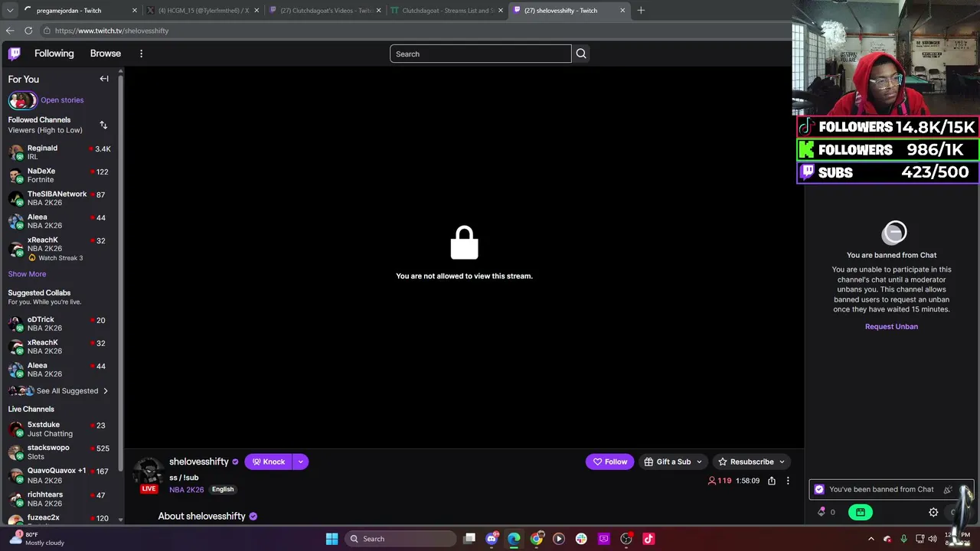Open Slack from the taskbar
This screenshot has height=551, width=980.
coord(581,539)
